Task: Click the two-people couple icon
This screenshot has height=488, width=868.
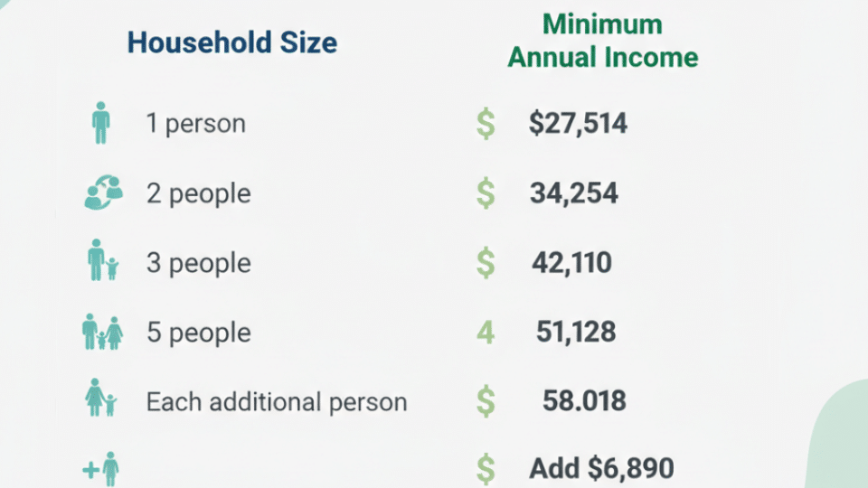Action: click(x=102, y=193)
